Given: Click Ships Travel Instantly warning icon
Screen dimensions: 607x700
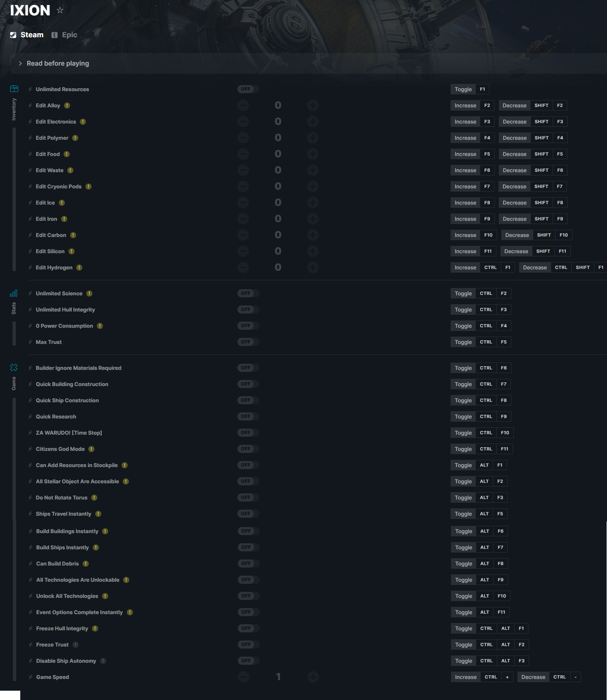Looking at the screenshot, I should pos(98,514).
